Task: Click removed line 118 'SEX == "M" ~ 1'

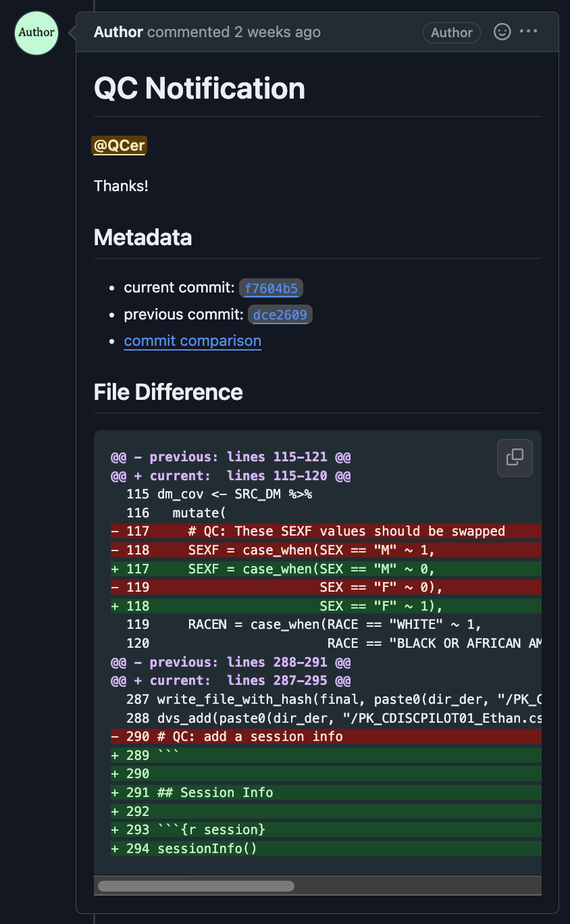Action: tap(326, 550)
